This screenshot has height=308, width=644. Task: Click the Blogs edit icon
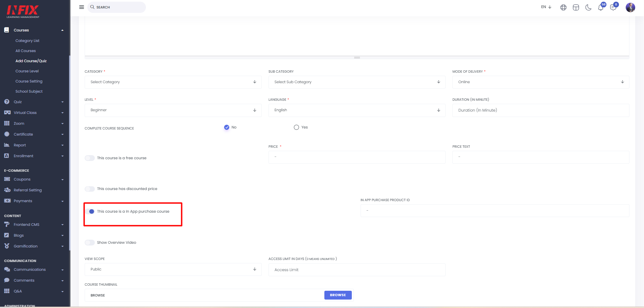pyautogui.click(x=6, y=235)
